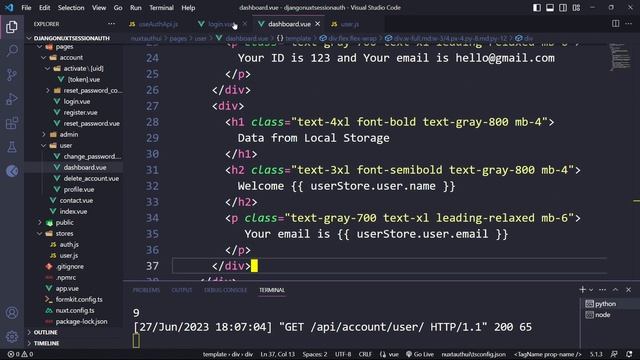Close the login.vue tab
The image size is (640, 360).
(244, 24)
